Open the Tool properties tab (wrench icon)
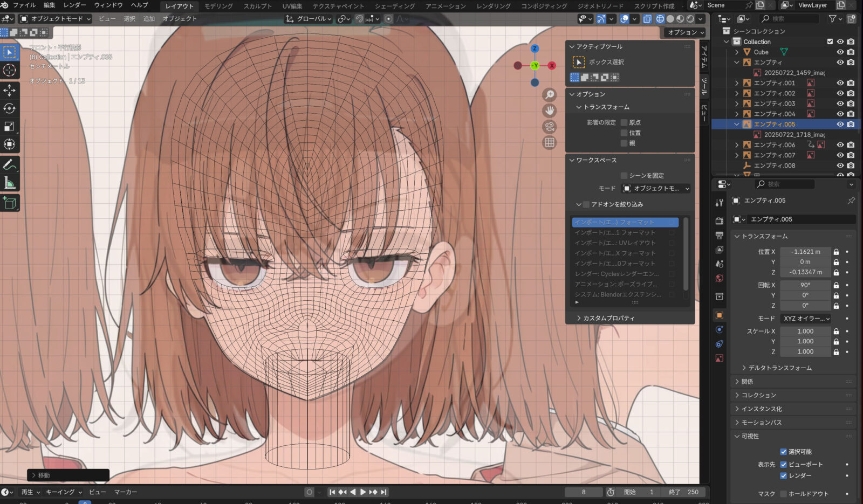This screenshot has height=504, width=863. click(x=719, y=203)
